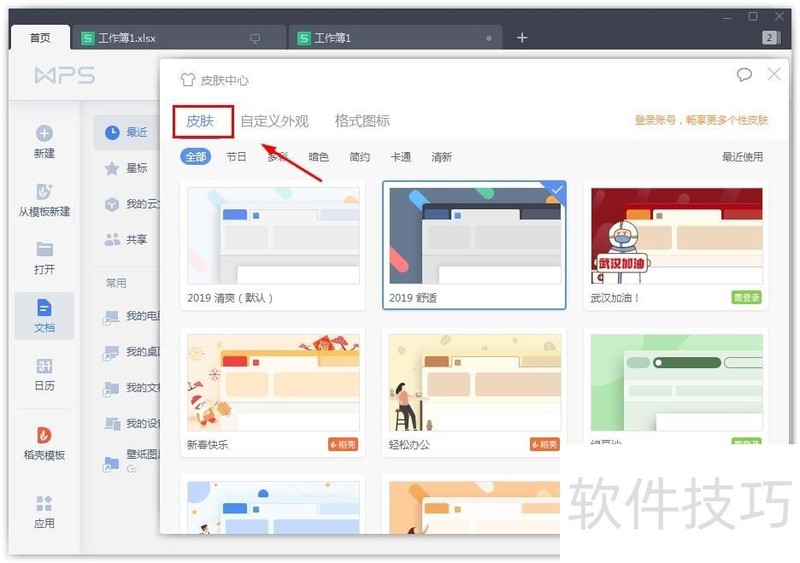
Task: Click 需登录 badge on 武汉加油 skin
Action: (746, 297)
